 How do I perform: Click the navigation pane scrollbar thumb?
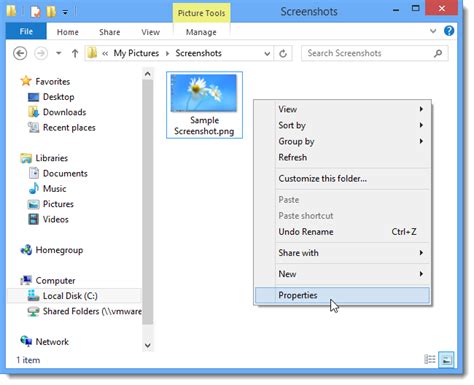(x=148, y=202)
